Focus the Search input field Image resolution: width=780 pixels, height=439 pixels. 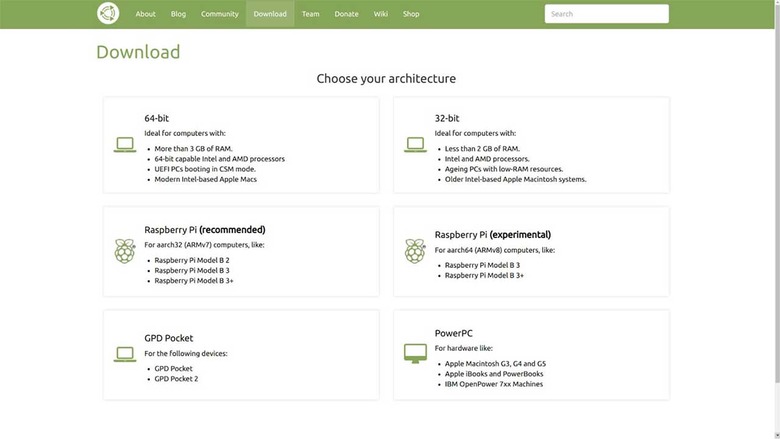pos(606,14)
